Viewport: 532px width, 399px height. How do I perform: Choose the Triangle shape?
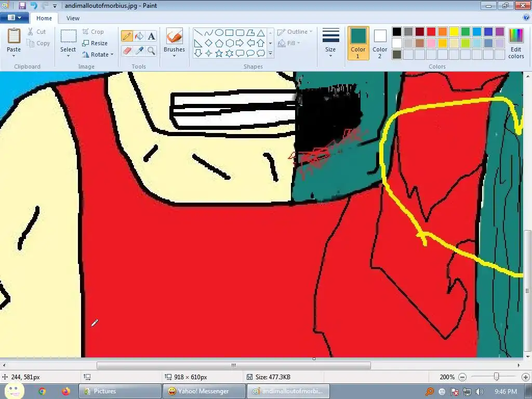[x=261, y=33]
